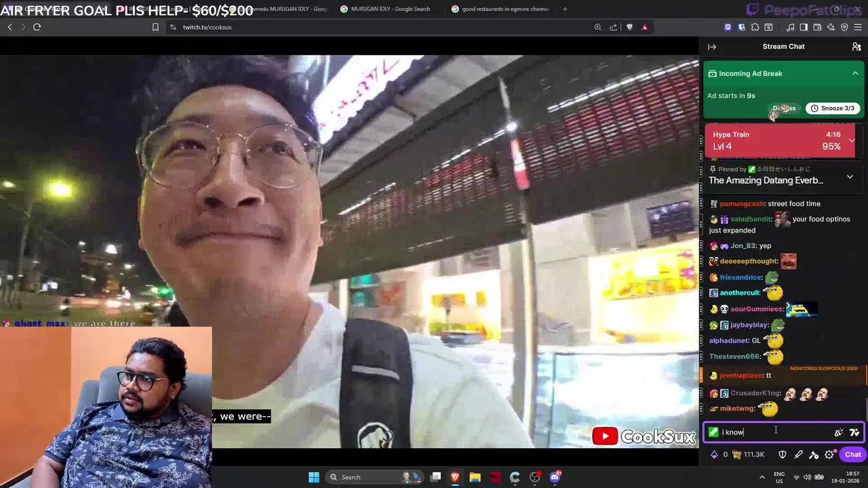Image resolution: width=868 pixels, height=488 pixels.
Task: Send the message with the Chat button
Action: tap(852, 455)
